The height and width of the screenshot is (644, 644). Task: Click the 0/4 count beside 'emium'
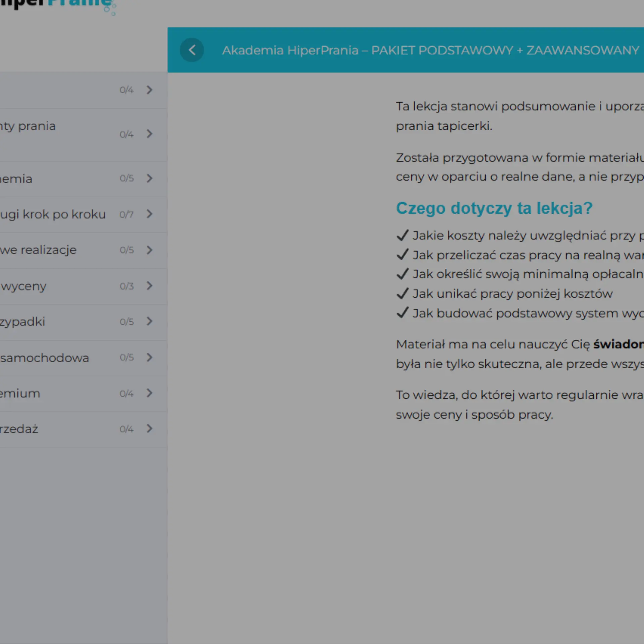click(x=126, y=393)
